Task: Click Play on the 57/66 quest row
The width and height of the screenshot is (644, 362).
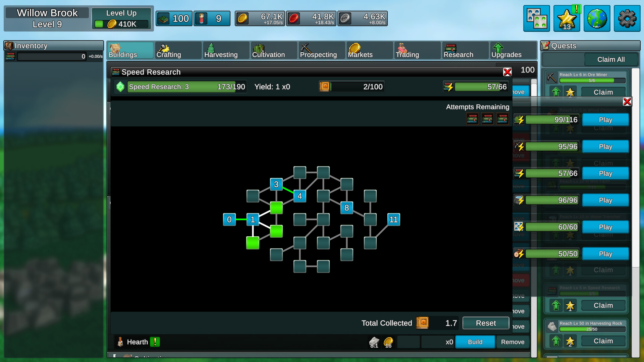Action: (x=605, y=173)
